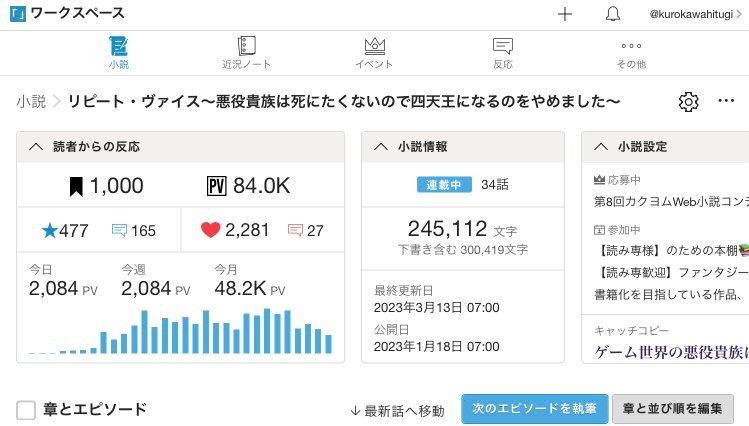Click the bookmark followers count 1,000
The image size is (749, 426).
(x=105, y=186)
